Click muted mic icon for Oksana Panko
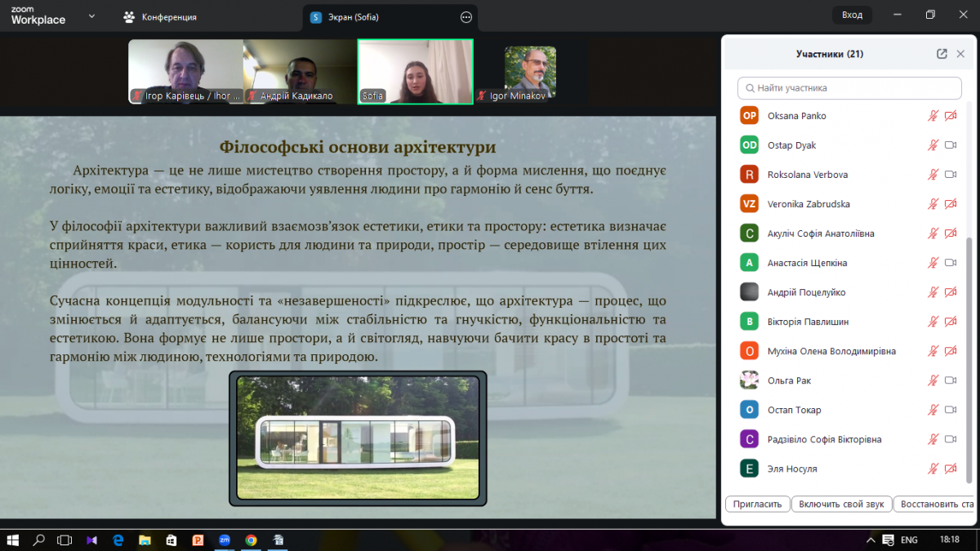980x551 pixels. [x=933, y=116]
